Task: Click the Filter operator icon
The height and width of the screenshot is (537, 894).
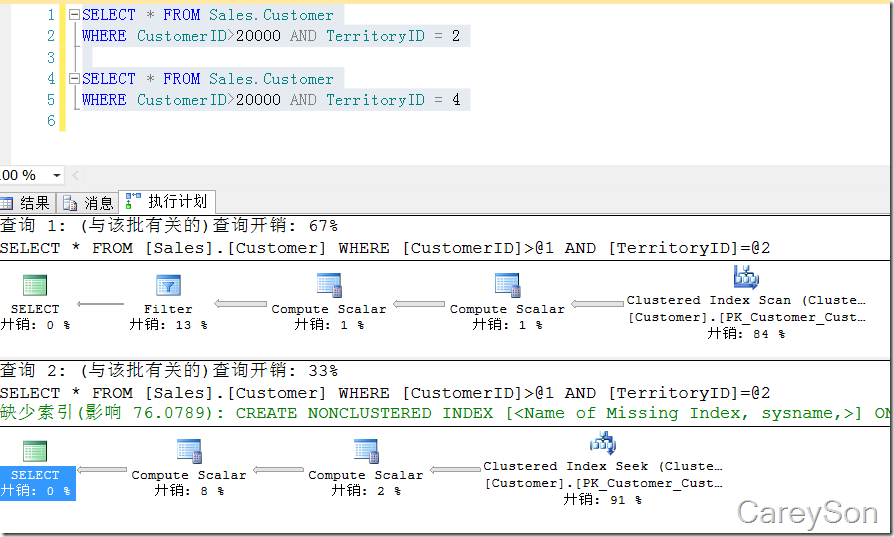Action: [x=168, y=286]
